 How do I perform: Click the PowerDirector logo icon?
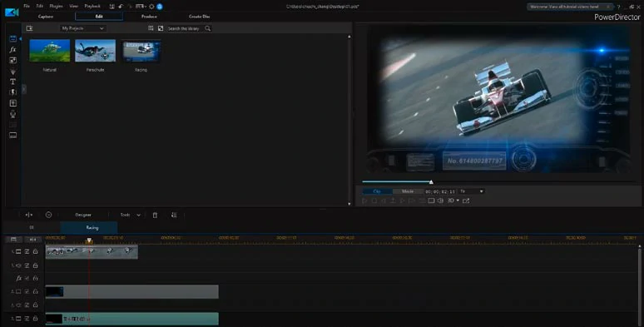pyautogui.click(x=12, y=12)
